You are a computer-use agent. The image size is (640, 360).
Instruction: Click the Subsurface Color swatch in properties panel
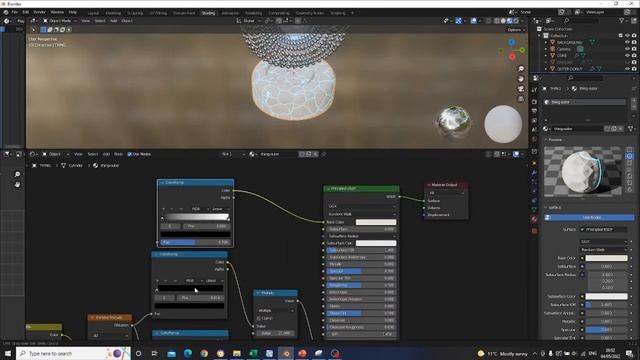pyautogui.click(x=607, y=296)
